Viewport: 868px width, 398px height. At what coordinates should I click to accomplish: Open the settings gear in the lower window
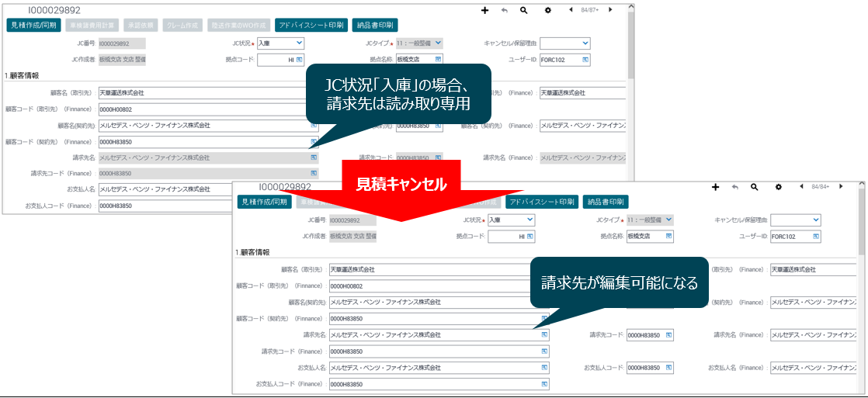click(778, 187)
